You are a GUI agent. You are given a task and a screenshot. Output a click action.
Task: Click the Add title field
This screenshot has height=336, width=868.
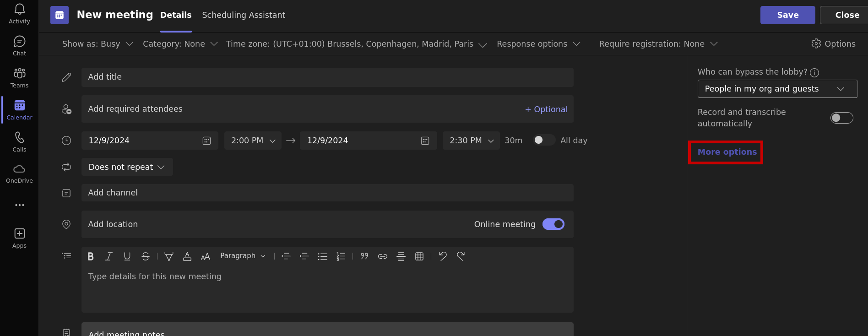(x=327, y=77)
